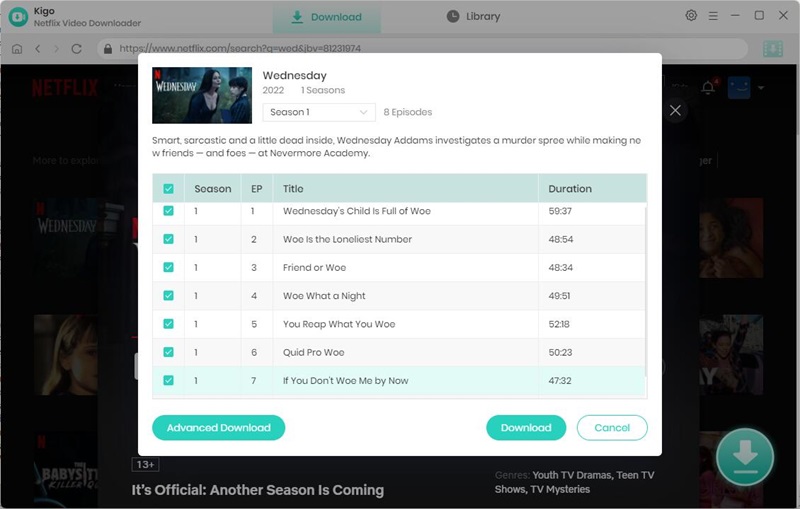Click the TV Mysteries genre link
The image size is (800, 509).
(x=560, y=489)
